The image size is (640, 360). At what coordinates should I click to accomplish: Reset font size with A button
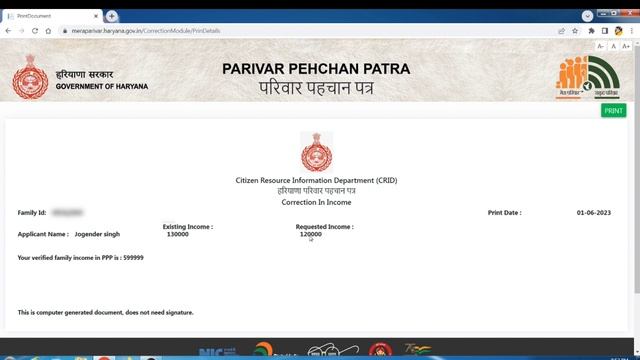coord(613,46)
